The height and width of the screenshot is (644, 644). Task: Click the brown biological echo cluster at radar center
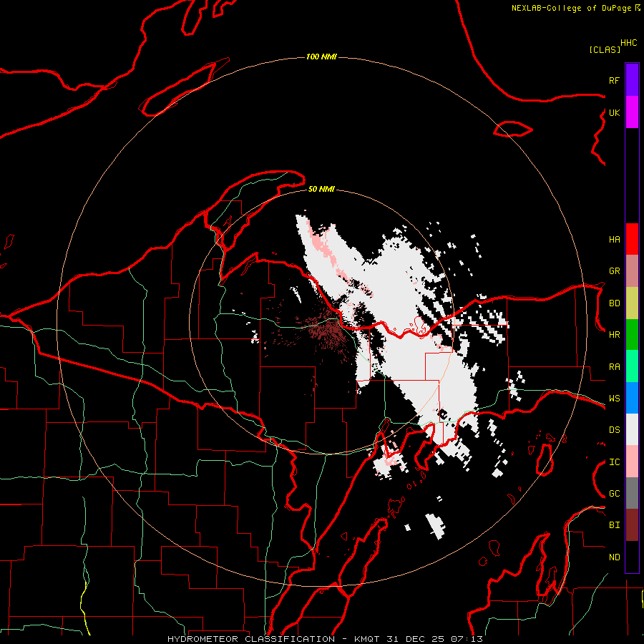click(x=326, y=327)
